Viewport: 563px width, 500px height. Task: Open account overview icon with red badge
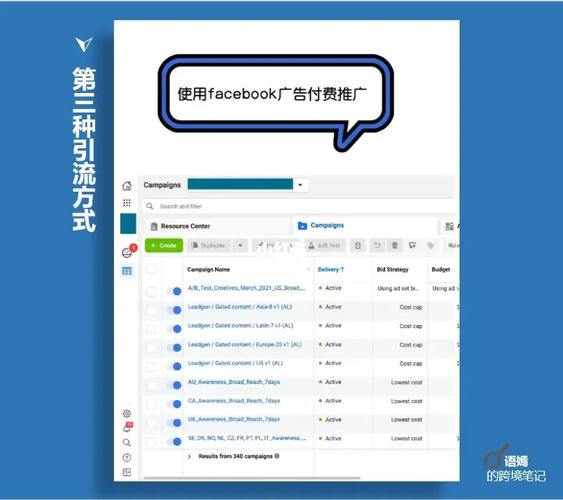coord(128,252)
